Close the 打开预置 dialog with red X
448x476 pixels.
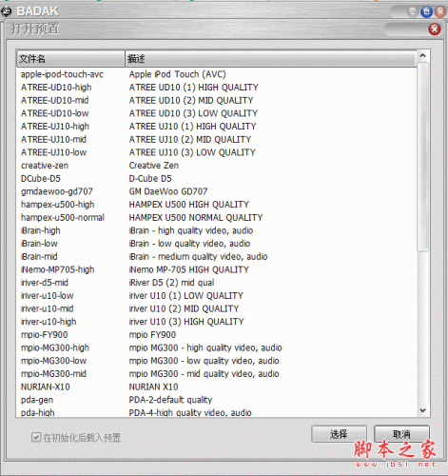[435, 30]
